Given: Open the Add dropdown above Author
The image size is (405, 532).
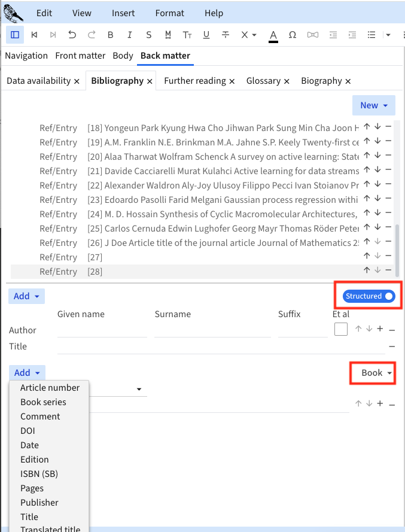Looking at the screenshot, I should (x=27, y=296).
